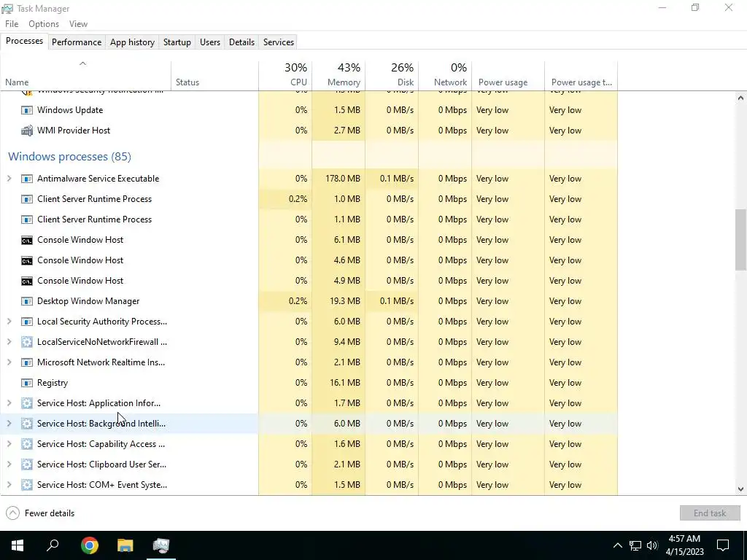747x560 pixels.
Task: Click the vertical scrollbar thumb
Action: (740, 239)
